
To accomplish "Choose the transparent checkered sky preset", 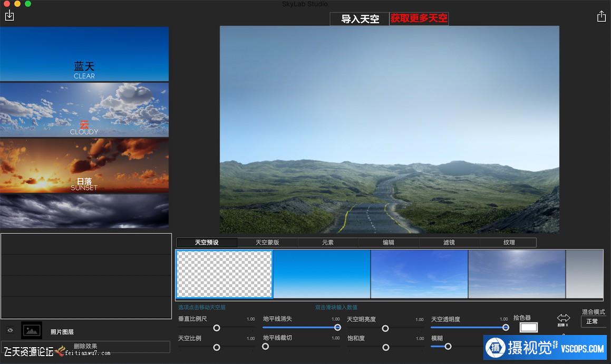I will (224, 274).
